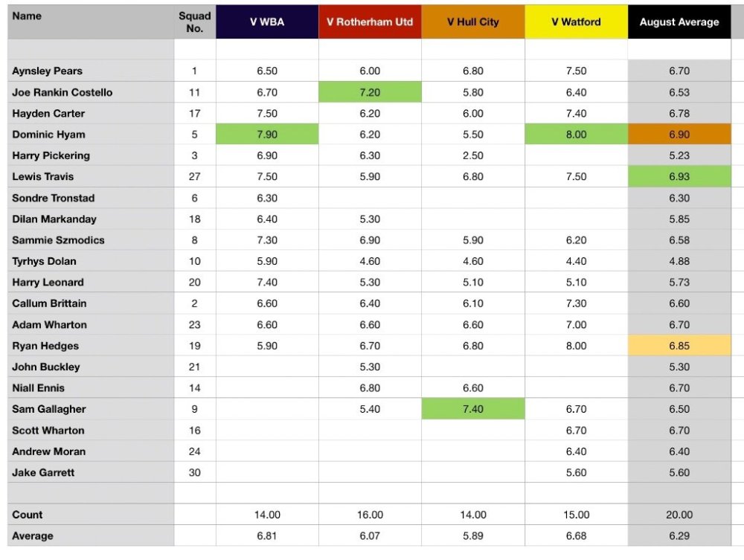Click Dominic Hyam's green 7.90 WBA rating
Screen dimensions: 744x560
click(267, 135)
